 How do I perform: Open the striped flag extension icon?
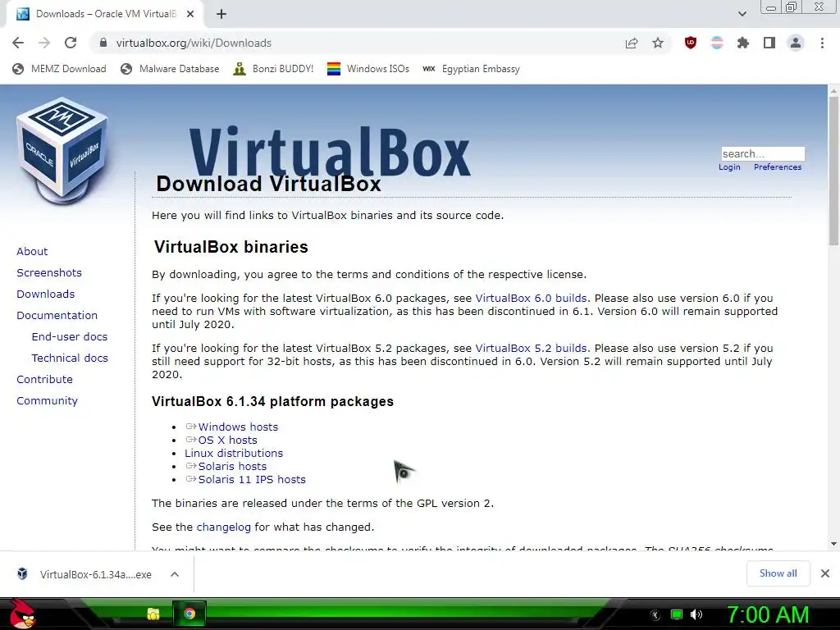[x=717, y=43]
